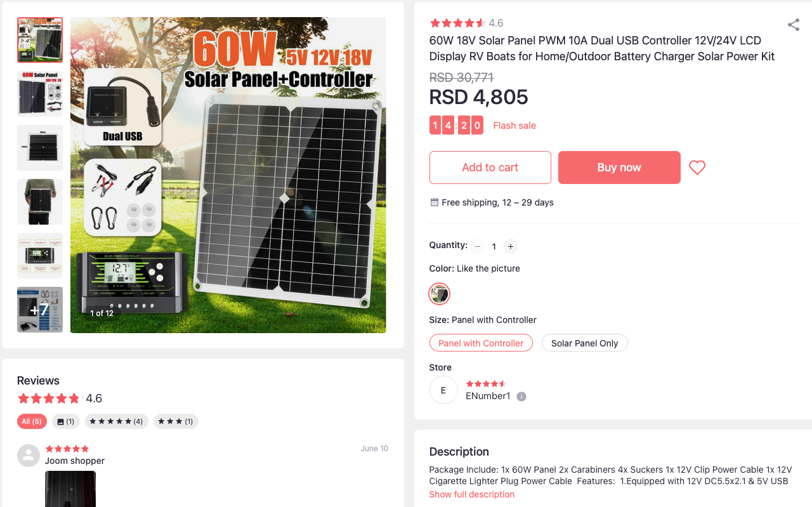812x507 pixels.
Task: Open the ENumber1 store avatar
Action: (x=443, y=390)
